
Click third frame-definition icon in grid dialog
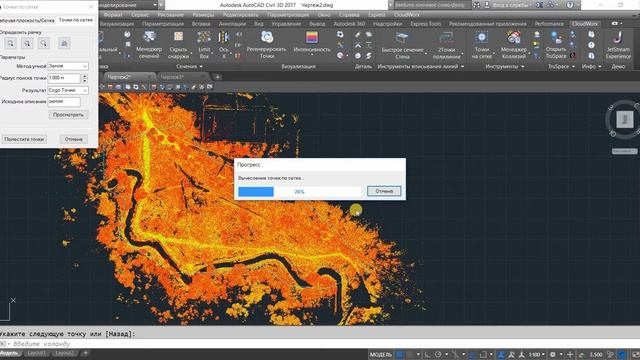[x=43, y=43]
